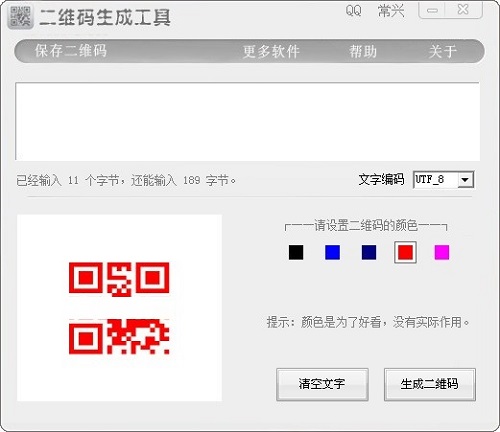Click the 常兴 link in title bar
Image resolution: width=500 pixels, height=432 pixels.
391,11
